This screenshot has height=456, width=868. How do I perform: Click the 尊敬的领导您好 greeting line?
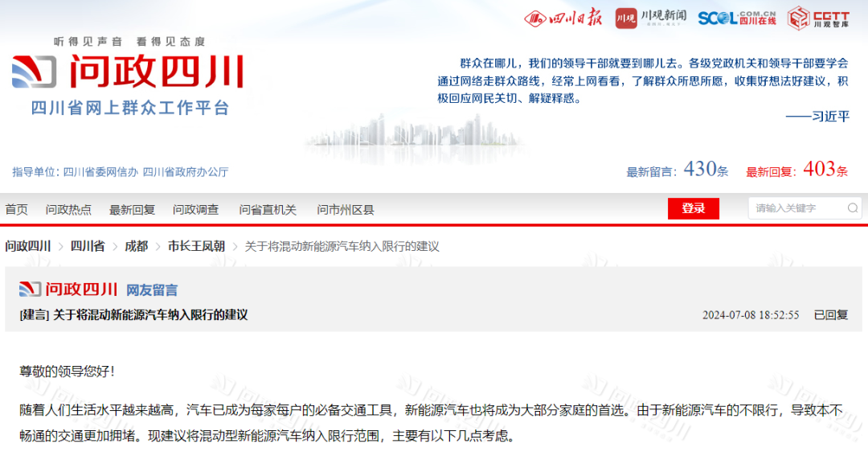(67, 371)
